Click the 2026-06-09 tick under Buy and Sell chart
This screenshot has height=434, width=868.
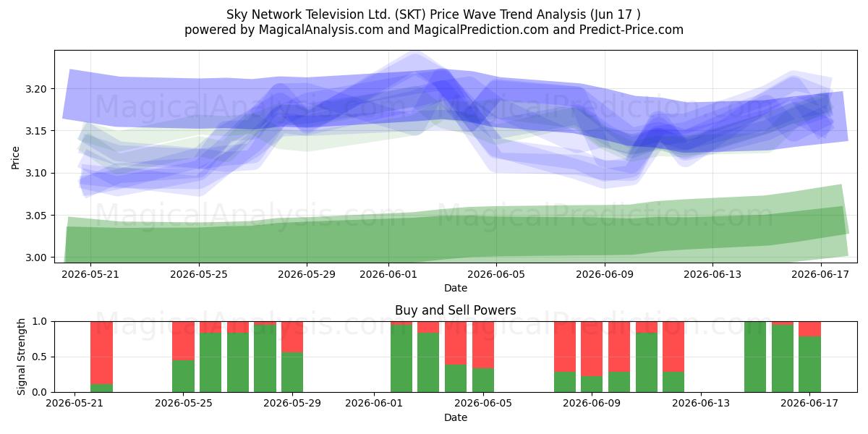(592, 404)
